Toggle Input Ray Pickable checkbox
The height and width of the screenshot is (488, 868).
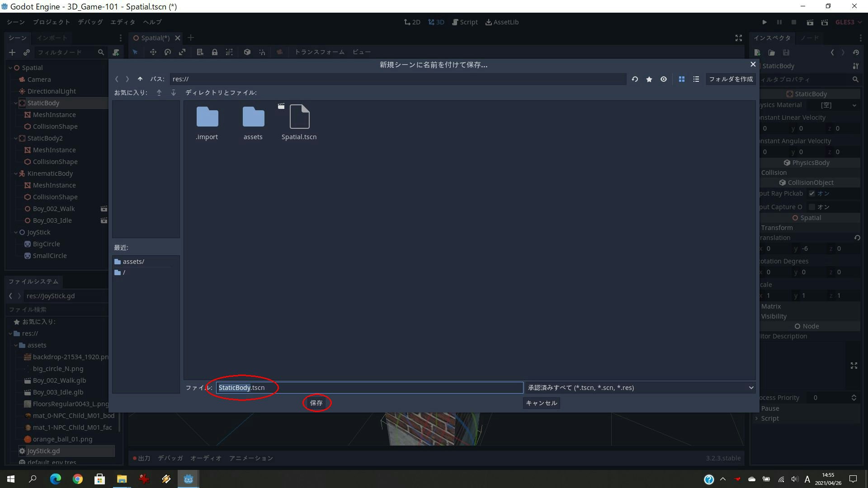click(812, 193)
